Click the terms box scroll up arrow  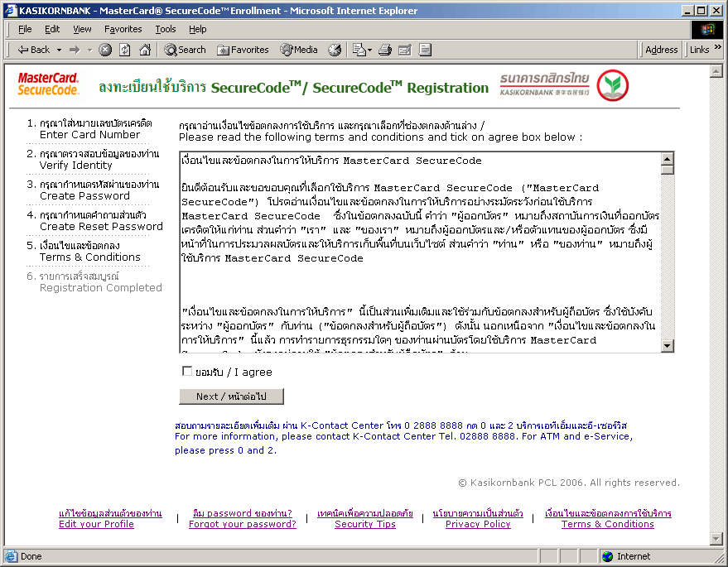click(668, 159)
